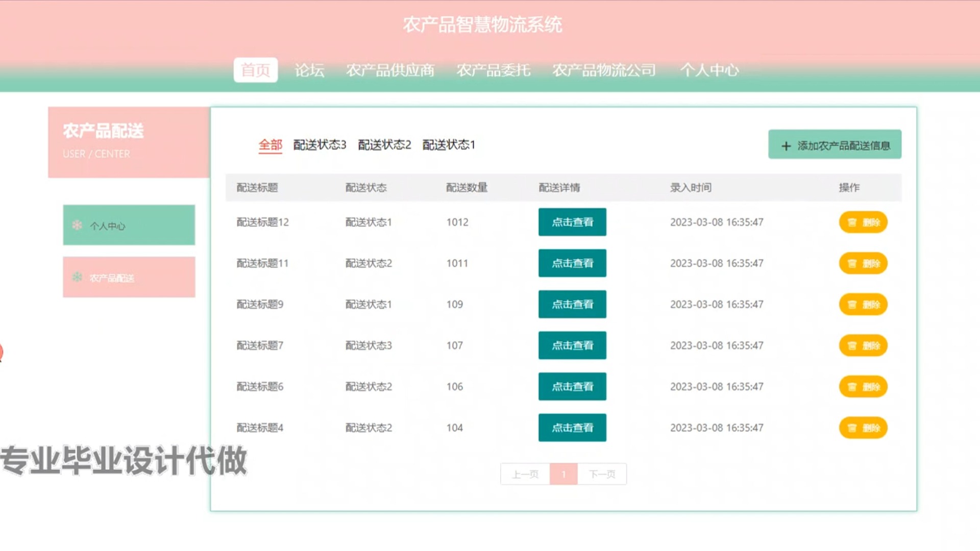Click 配送详情 column header

(x=559, y=188)
